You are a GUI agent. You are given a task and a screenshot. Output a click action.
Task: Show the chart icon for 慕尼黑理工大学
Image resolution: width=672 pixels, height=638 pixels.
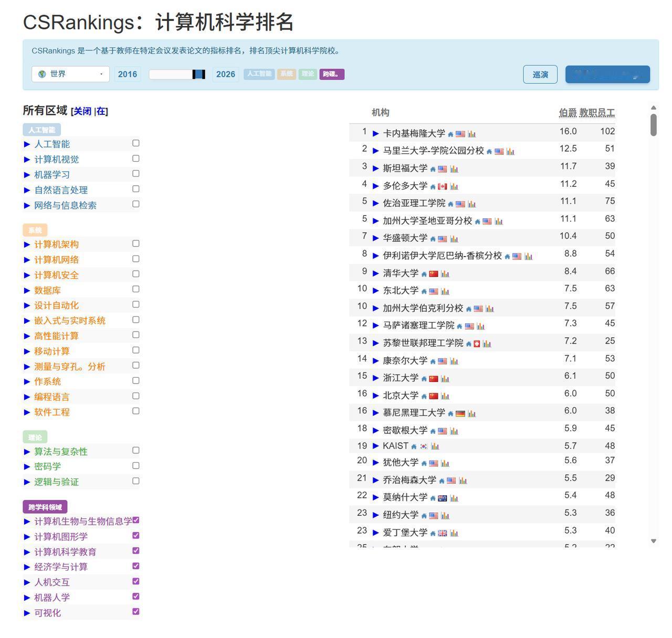(471, 414)
